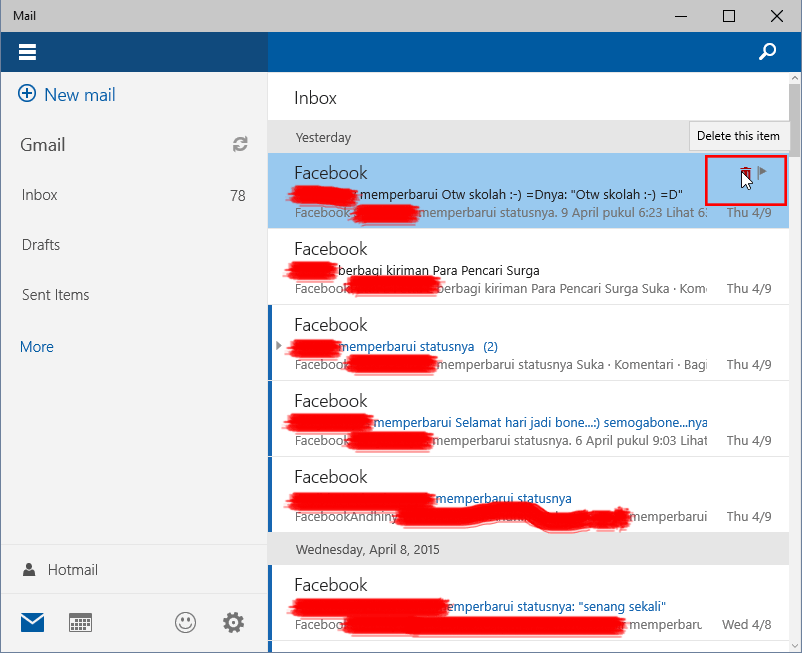Click 'Wednesday, April 8, 2015' group header
Screen dimensions: 802x653
tap(528, 549)
